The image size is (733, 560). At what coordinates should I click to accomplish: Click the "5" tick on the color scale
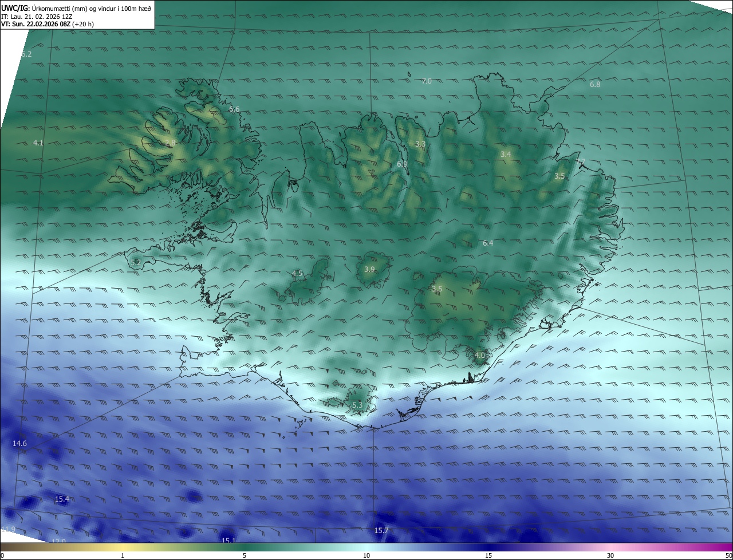[245, 555]
